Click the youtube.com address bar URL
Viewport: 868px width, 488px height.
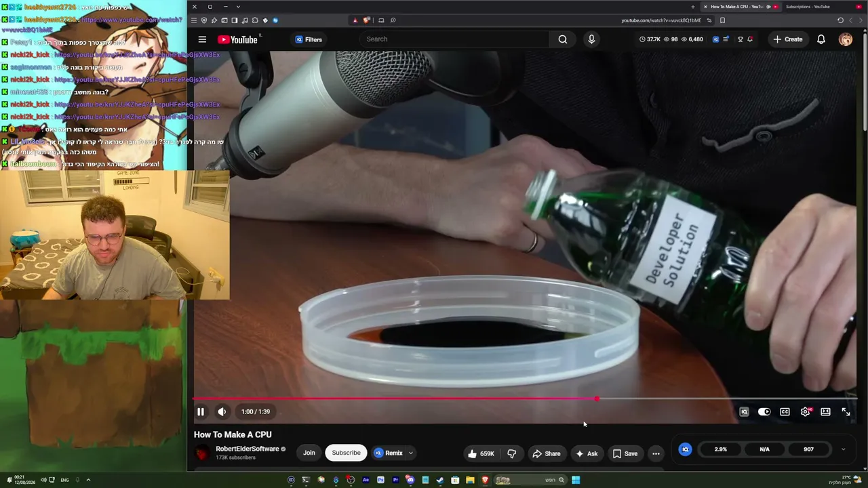pyautogui.click(x=661, y=20)
